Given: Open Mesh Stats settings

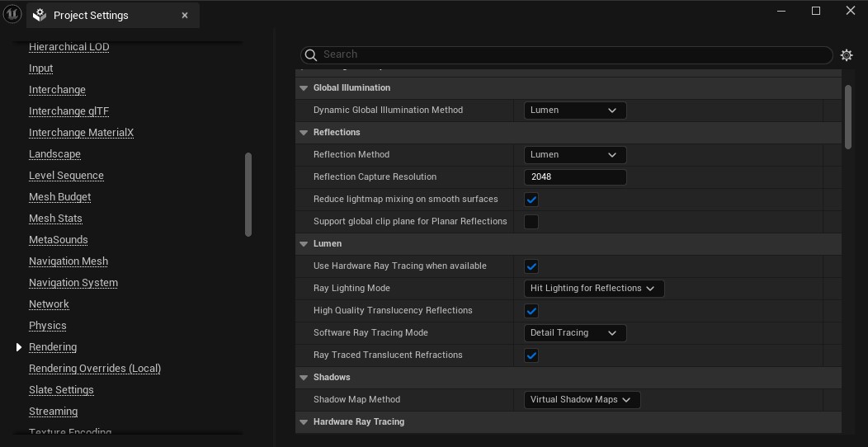Looking at the screenshot, I should 55,219.
